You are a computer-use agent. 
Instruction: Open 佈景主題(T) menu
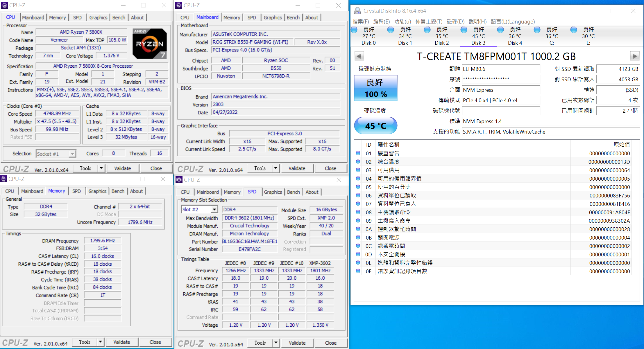429,21
